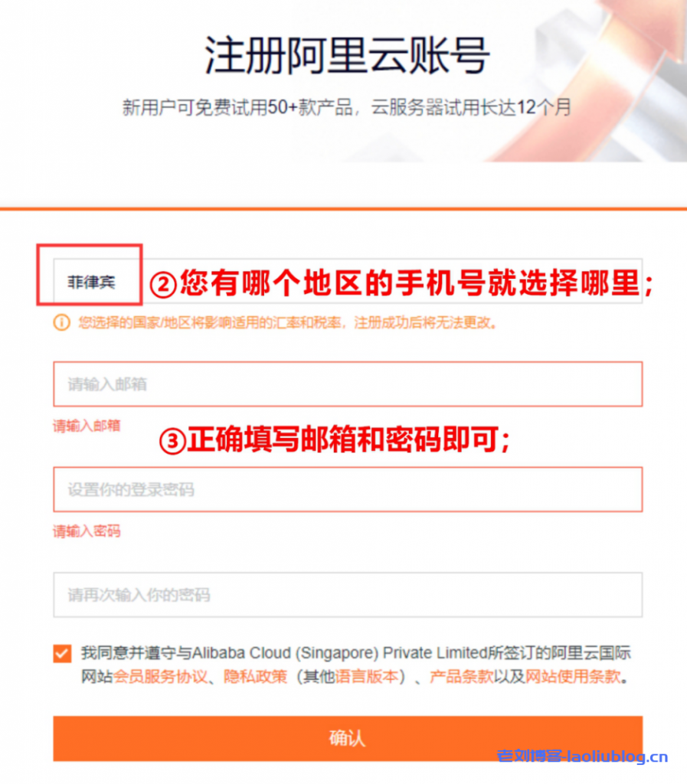
Task: Click the 注册阿里云账号 page heading
Action: pos(347,55)
